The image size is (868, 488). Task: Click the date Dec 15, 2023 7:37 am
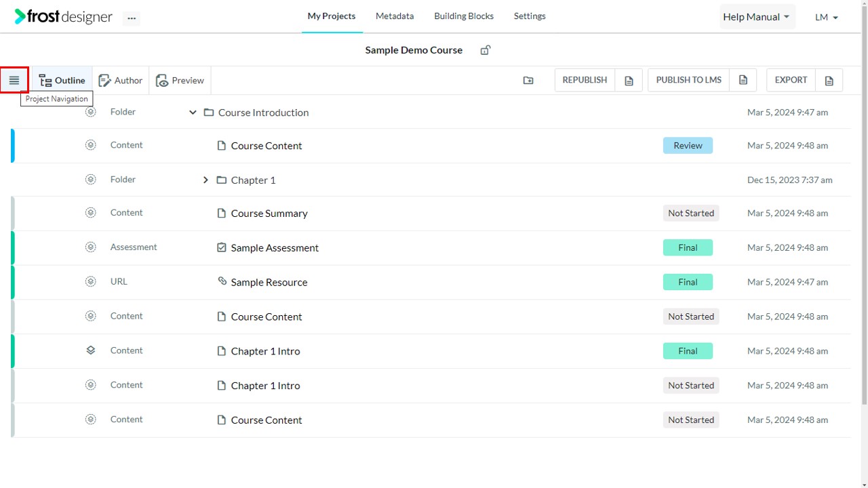[x=790, y=180]
